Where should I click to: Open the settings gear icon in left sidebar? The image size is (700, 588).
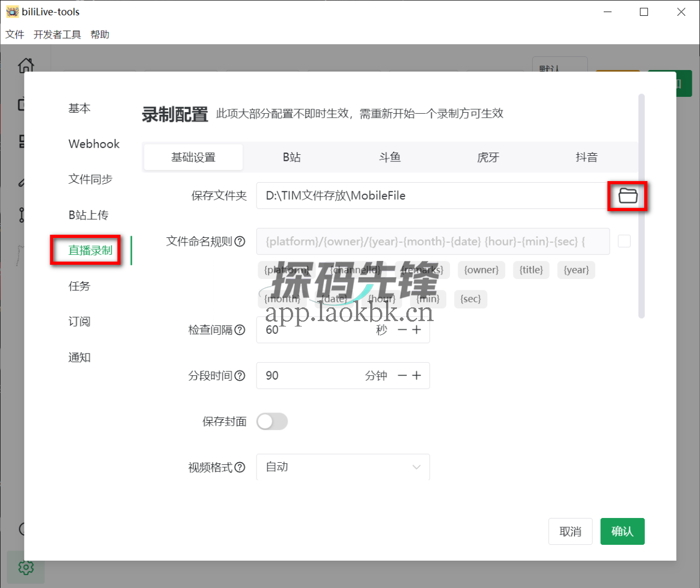tap(26, 567)
